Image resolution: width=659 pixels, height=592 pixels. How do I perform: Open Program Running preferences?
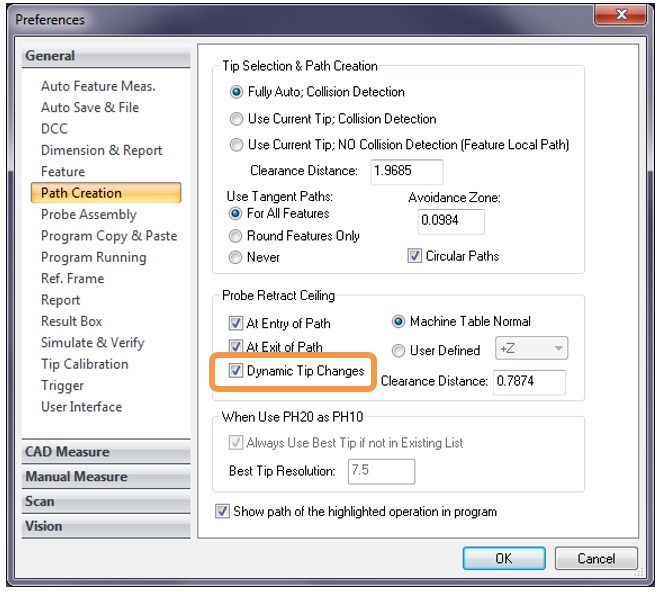(94, 258)
